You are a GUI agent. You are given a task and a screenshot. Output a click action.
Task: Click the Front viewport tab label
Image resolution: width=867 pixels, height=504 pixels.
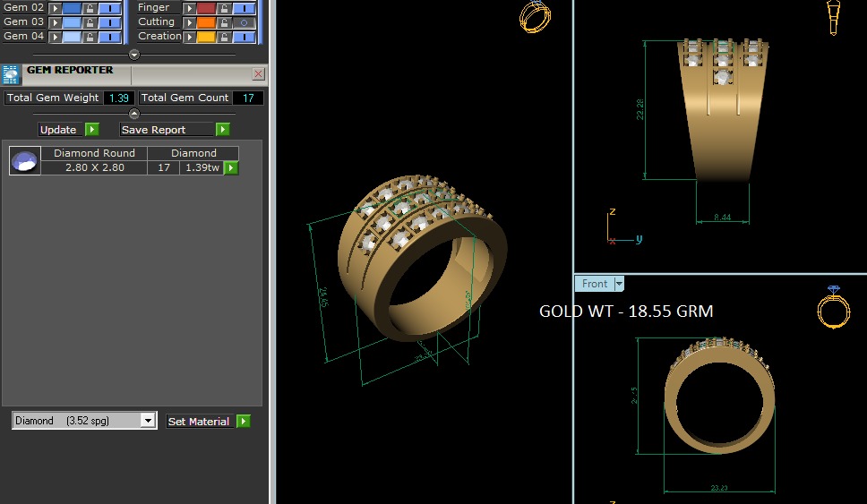pos(595,284)
